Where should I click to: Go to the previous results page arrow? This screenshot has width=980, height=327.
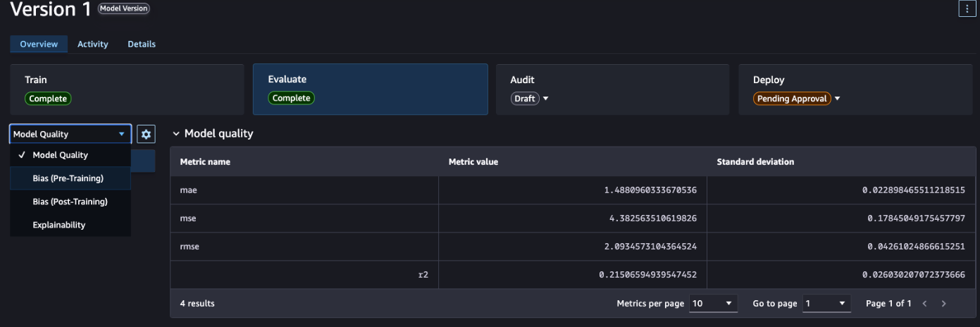(x=924, y=304)
